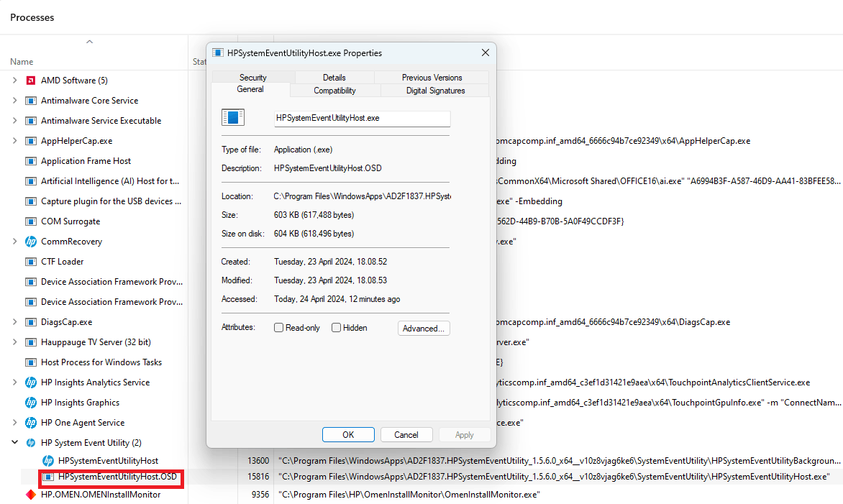Click the HP System Event Utility group icon
Image resolution: width=843 pixels, height=504 pixels.
click(31, 444)
